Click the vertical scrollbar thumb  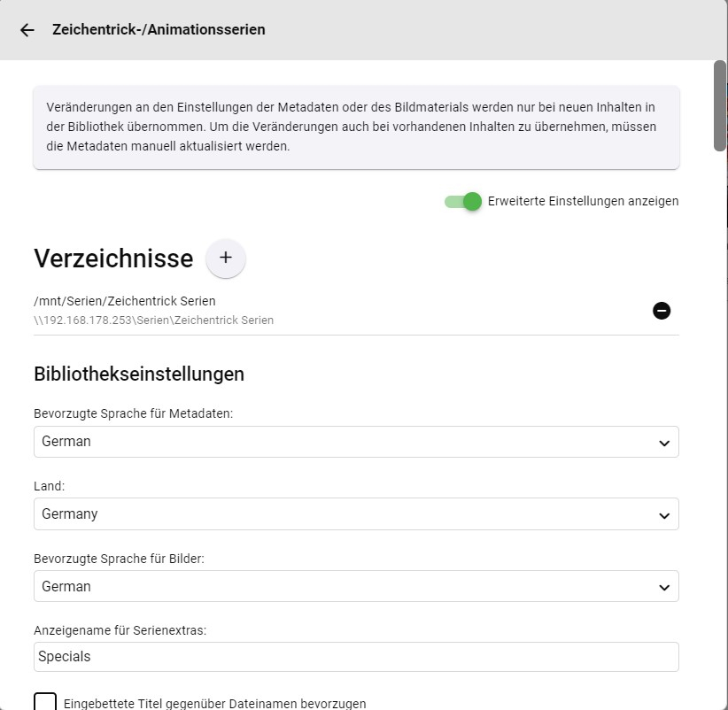[720, 106]
